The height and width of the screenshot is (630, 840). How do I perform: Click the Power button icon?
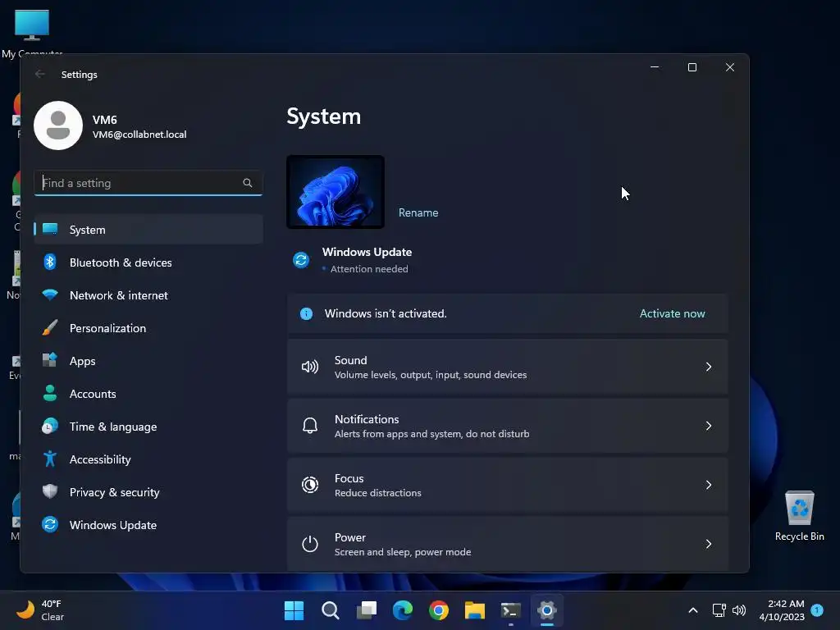click(x=310, y=544)
